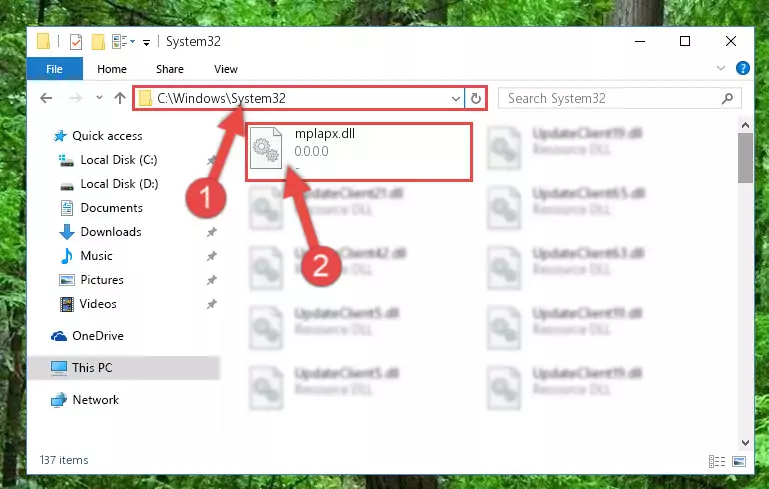Screen dimensions: 769x489
Task: Click the search magnifier icon
Action: coord(727,98)
